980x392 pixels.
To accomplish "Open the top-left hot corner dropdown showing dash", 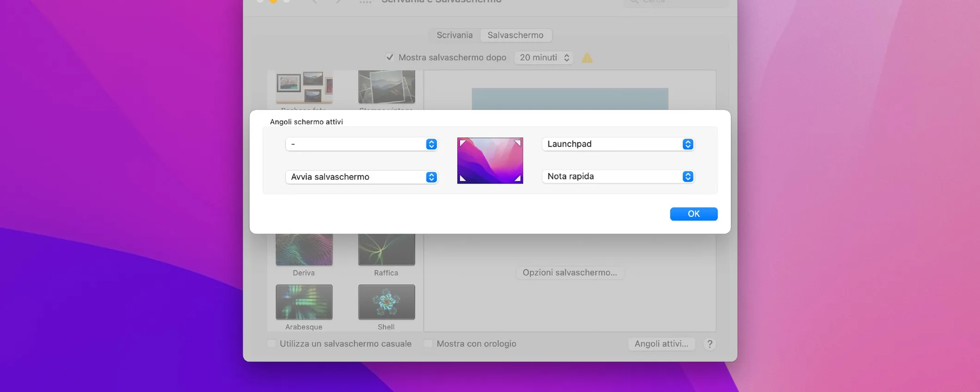I will click(x=361, y=144).
